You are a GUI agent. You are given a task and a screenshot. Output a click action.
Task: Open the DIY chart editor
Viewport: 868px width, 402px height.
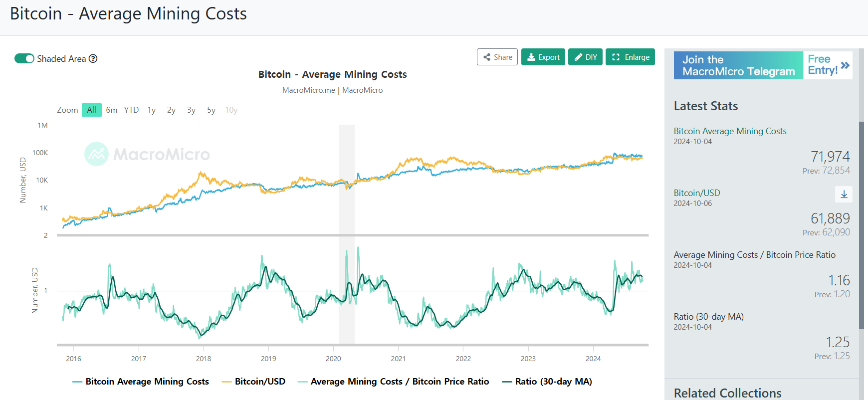click(x=586, y=57)
